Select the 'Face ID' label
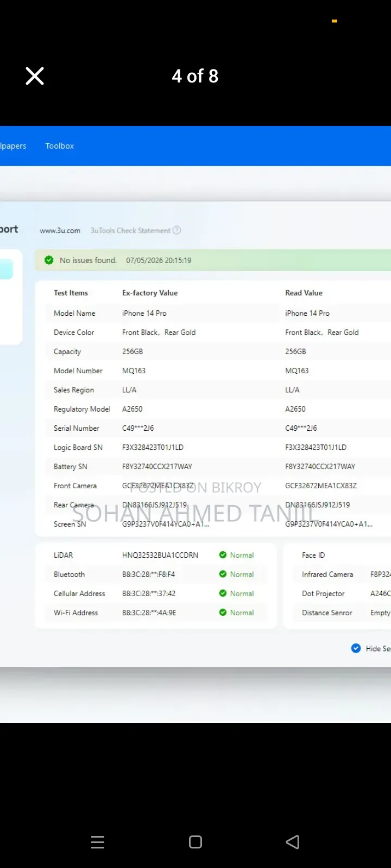 point(313,555)
